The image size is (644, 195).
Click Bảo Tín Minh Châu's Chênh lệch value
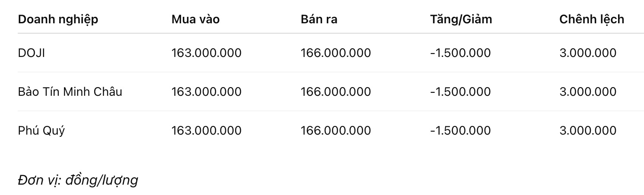click(x=587, y=92)
